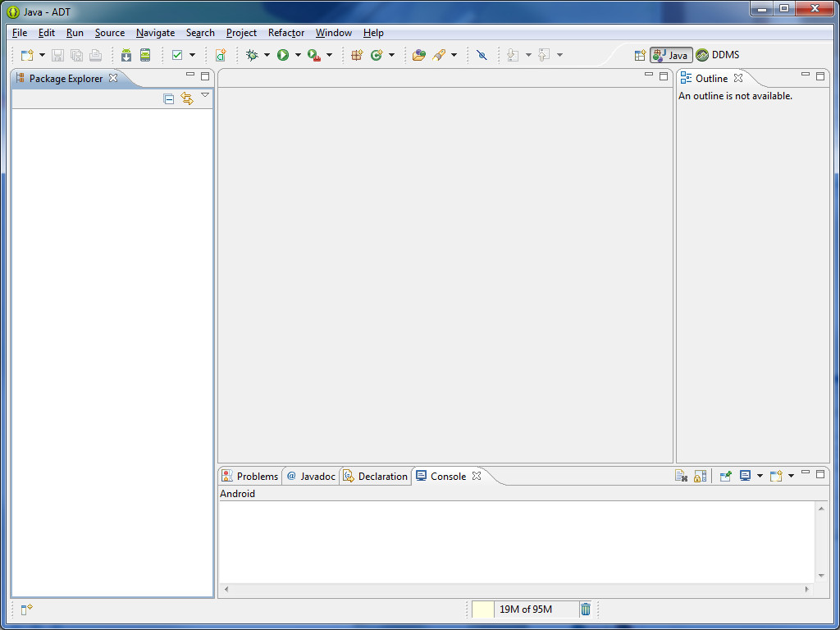Open the Run dropdown arrow
Viewport: 840px width, 630px height.
pos(298,55)
